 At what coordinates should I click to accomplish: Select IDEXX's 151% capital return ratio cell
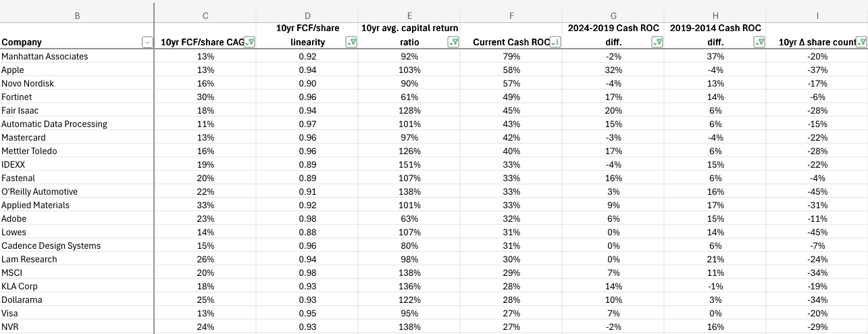tap(409, 164)
